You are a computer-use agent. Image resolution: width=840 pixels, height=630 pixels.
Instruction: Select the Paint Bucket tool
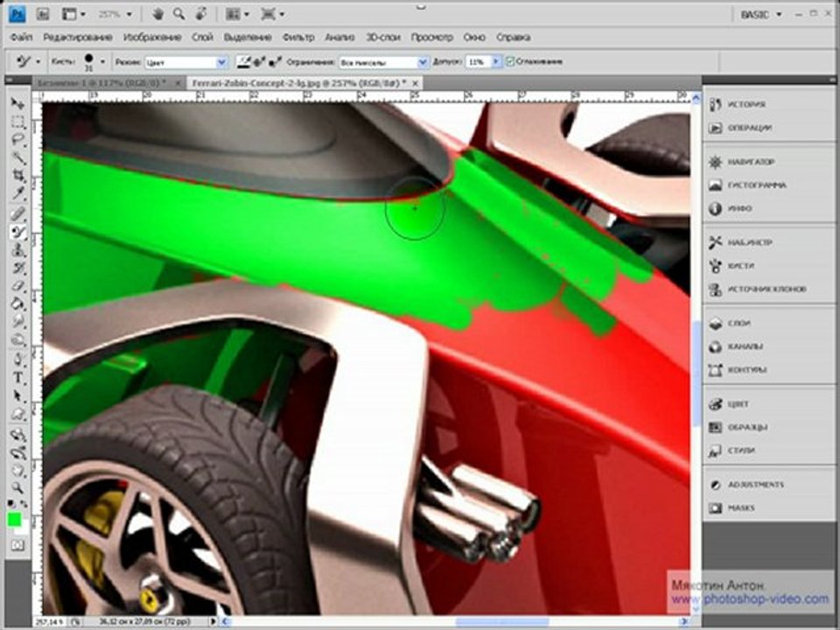(x=18, y=304)
